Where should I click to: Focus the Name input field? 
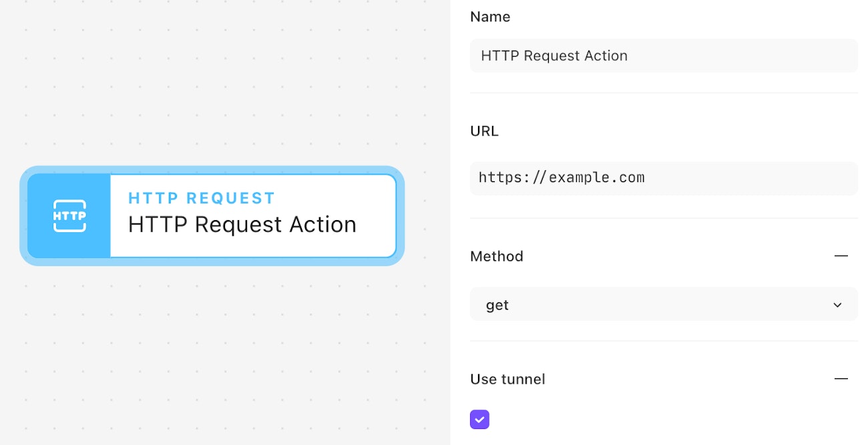point(663,56)
